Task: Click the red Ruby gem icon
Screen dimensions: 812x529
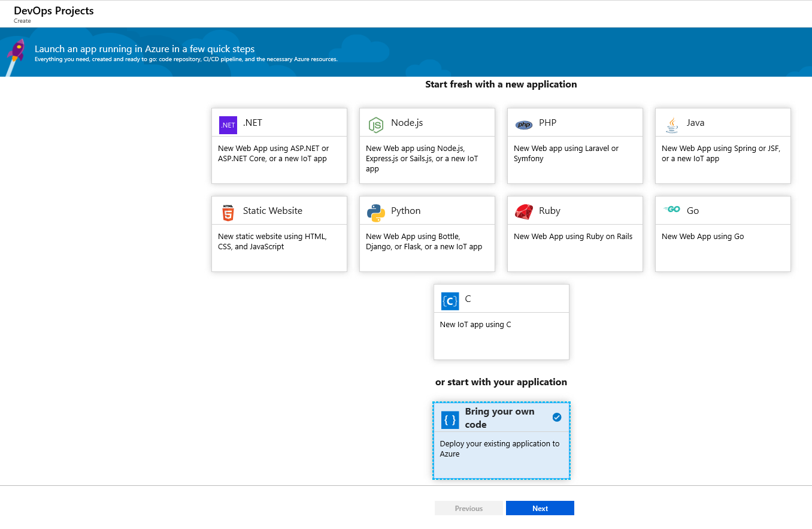Action: (524, 212)
